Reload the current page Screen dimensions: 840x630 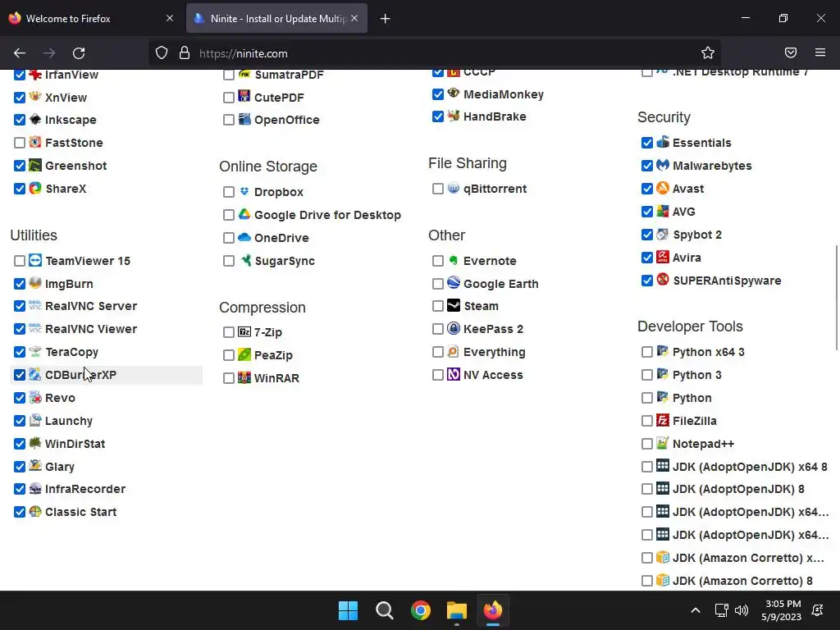tap(79, 53)
